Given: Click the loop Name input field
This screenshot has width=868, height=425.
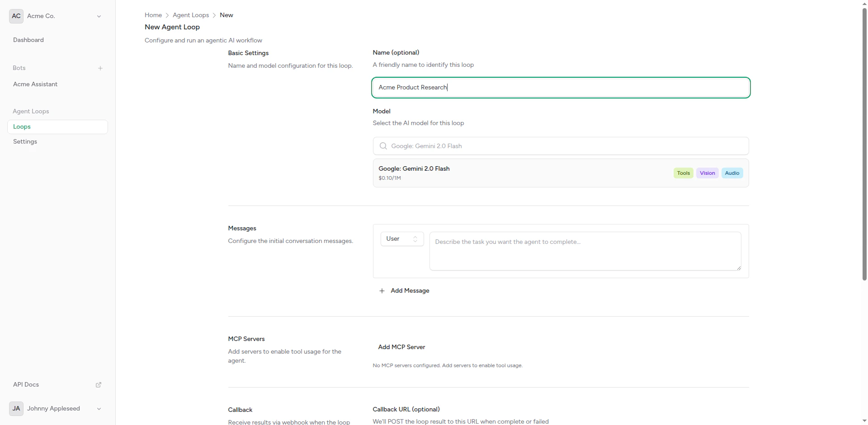Looking at the screenshot, I should click(561, 87).
